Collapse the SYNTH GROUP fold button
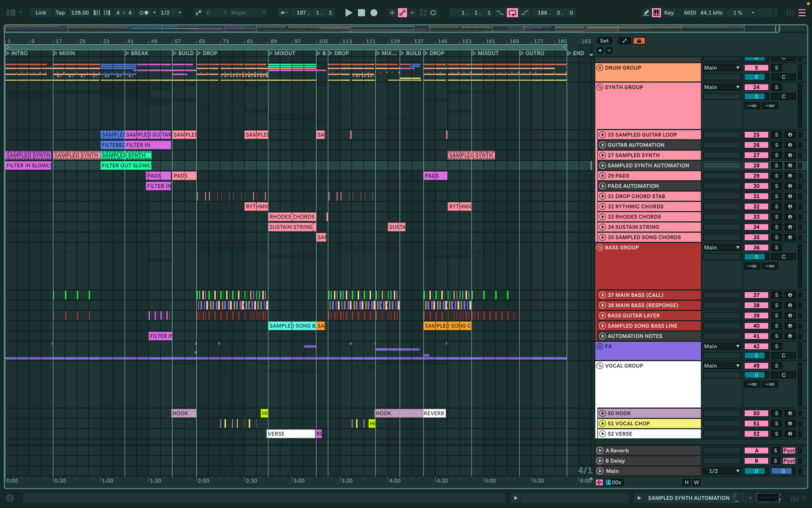The height and width of the screenshot is (508, 812). pos(600,87)
